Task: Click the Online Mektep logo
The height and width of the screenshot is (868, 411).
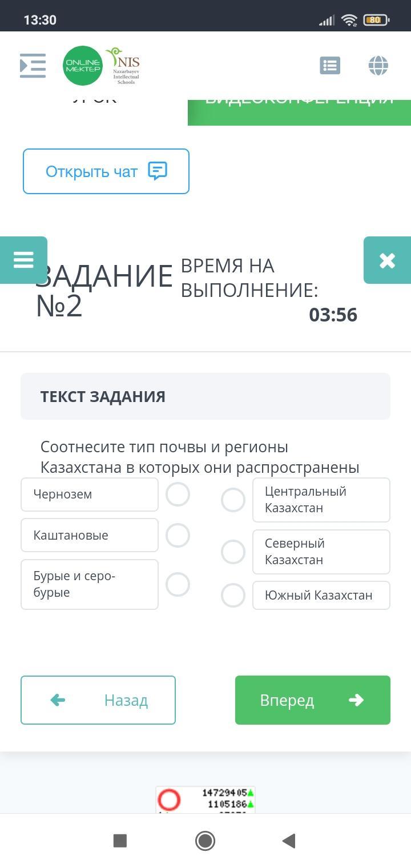Action: [83, 66]
